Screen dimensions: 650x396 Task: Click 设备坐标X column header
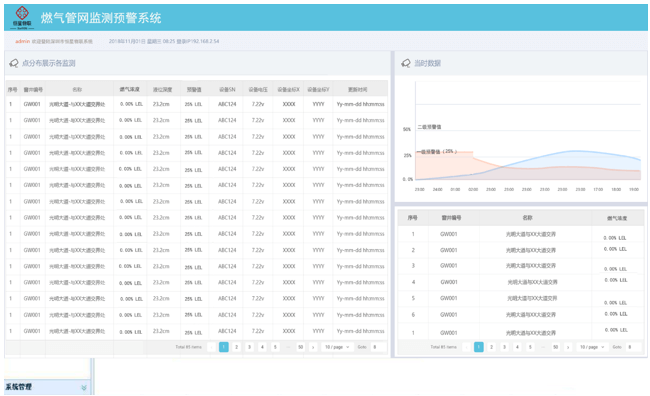tap(289, 90)
